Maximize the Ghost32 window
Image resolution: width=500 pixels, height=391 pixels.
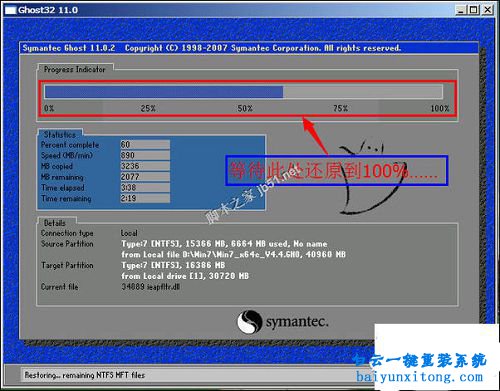[x=473, y=10]
